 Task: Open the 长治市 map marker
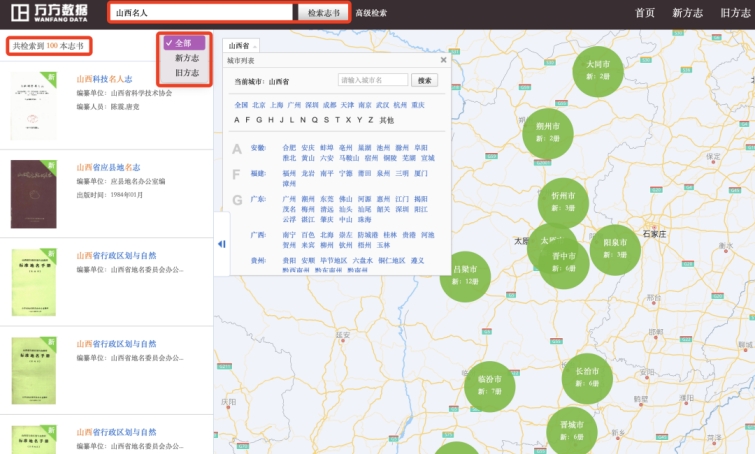coord(587,377)
